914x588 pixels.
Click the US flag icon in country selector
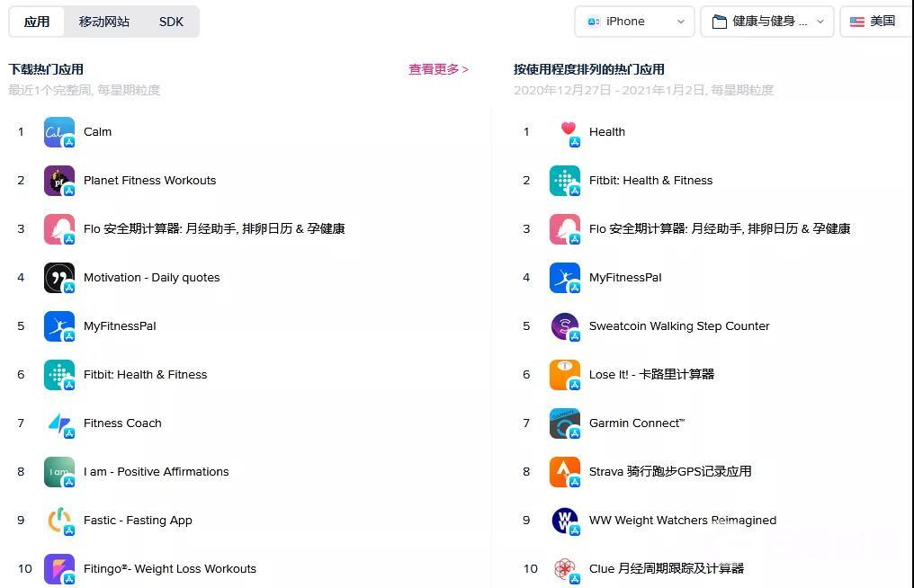coord(857,21)
